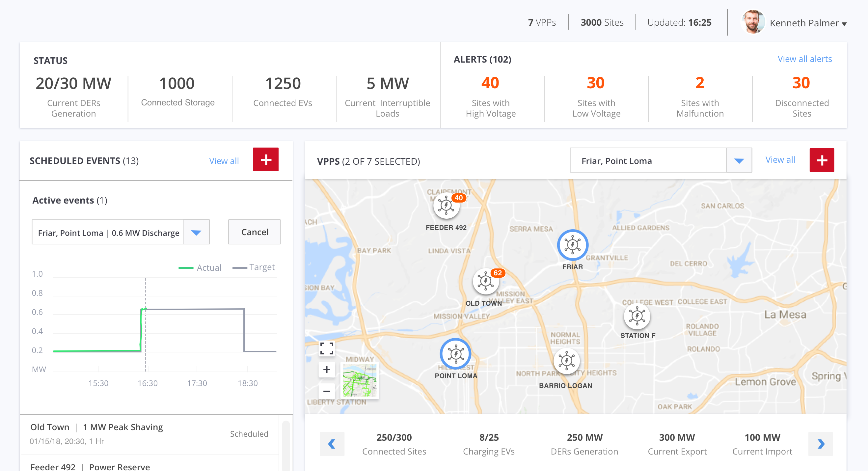Open the Friar, Point Loma VPP selector
This screenshot has height=471, width=868.
739,161
